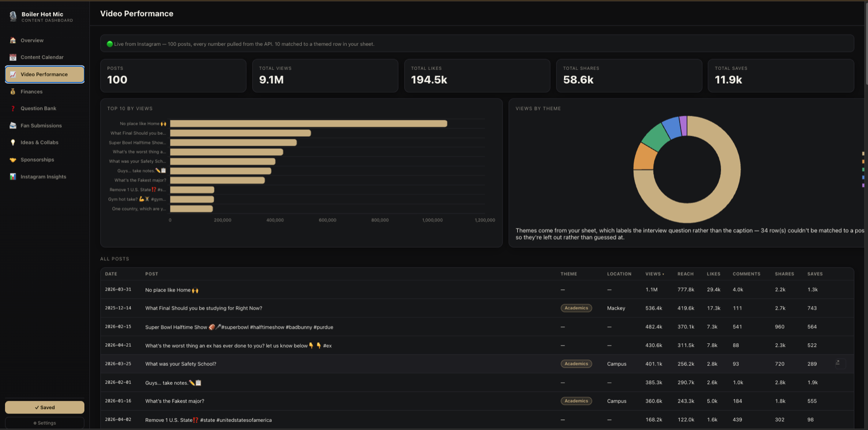Sort table by Likes column header
This screenshot has height=430, width=868.
713,274
